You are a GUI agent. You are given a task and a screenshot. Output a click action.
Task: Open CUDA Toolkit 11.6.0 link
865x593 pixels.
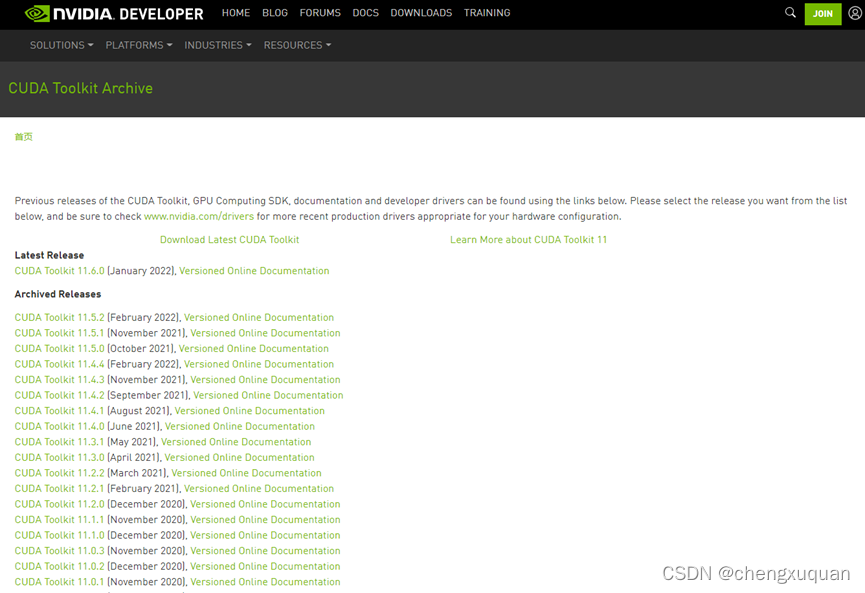[x=59, y=271]
